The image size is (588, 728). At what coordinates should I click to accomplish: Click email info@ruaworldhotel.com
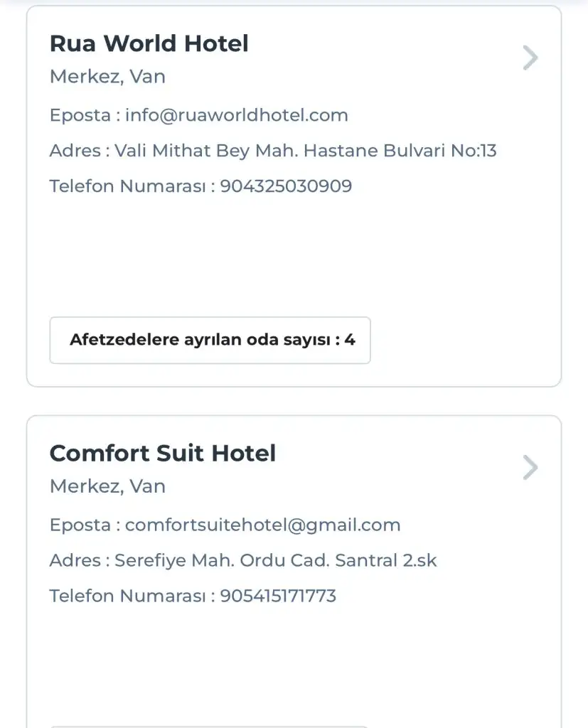[236, 115]
